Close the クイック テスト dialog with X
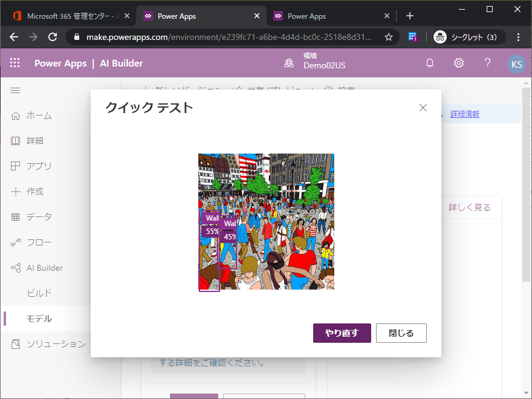Image resolution: width=532 pixels, height=399 pixels. point(423,108)
